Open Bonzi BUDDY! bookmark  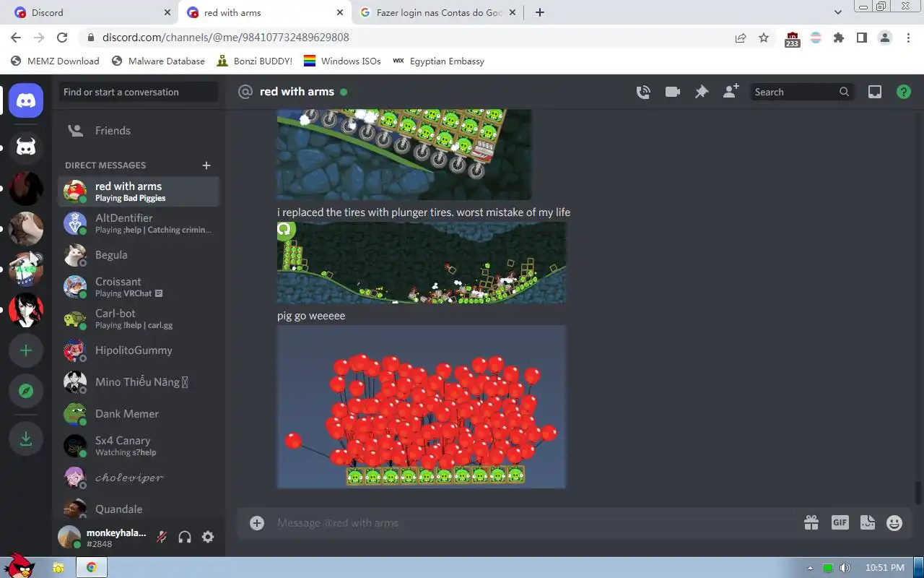255,61
